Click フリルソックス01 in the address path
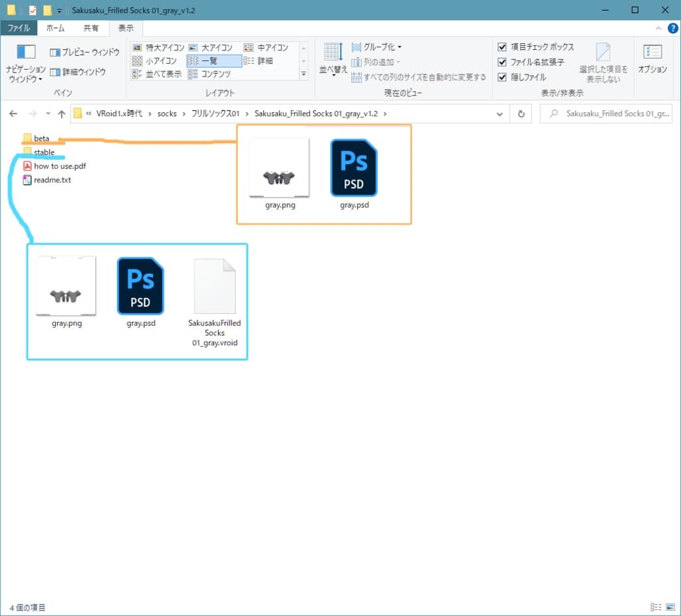Image resolution: width=681 pixels, height=616 pixels. [215, 114]
